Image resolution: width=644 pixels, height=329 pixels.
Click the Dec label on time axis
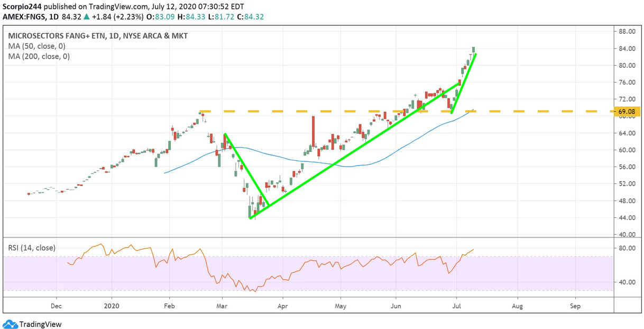(x=56, y=306)
